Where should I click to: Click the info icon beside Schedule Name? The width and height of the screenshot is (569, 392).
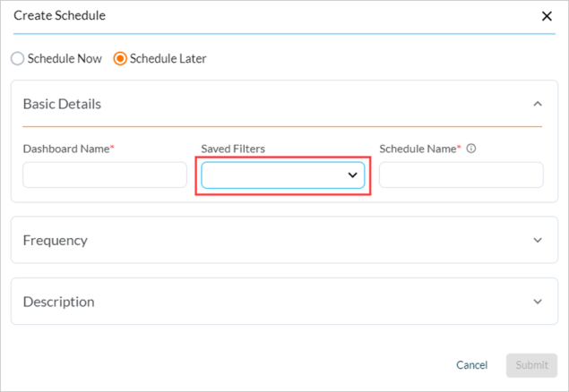click(x=471, y=149)
